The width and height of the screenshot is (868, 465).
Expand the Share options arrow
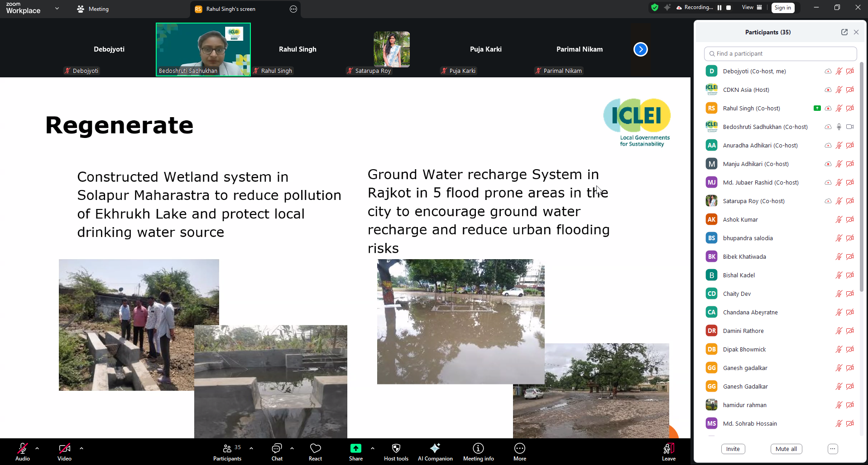pyautogui.click(x=373, y=448)
